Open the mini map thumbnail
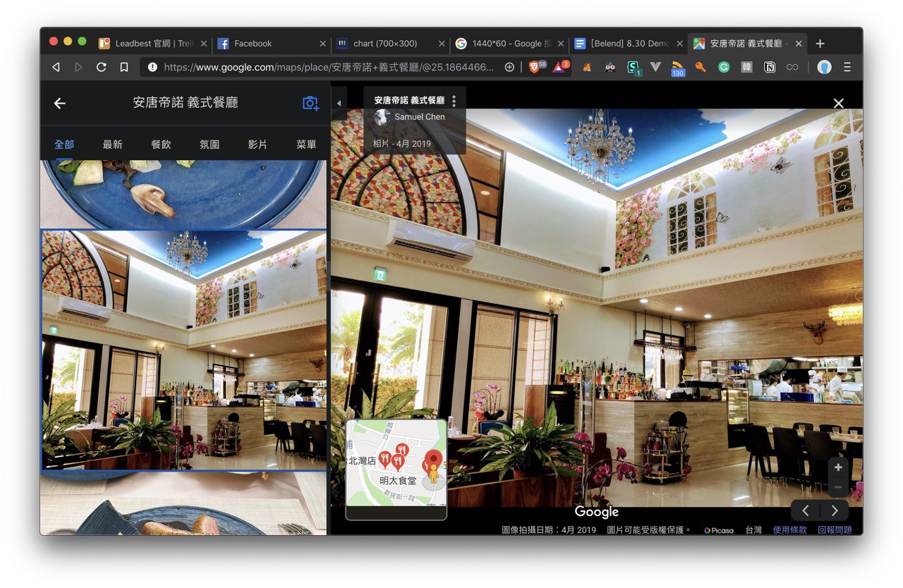 coord(396,465)
